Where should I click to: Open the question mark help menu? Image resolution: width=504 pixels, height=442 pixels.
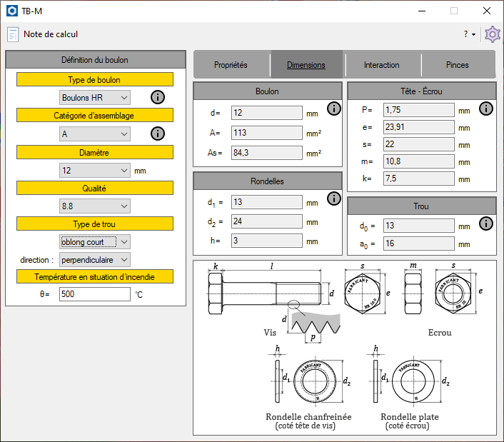tap(470, 34)
